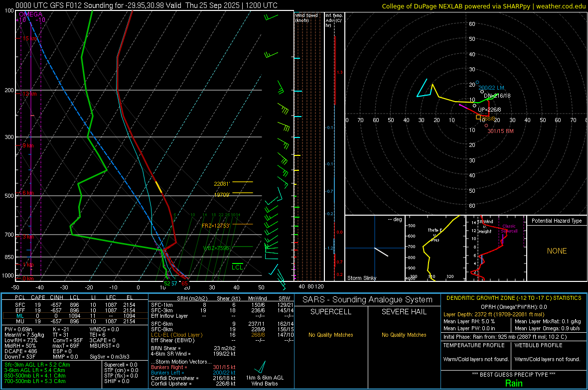Click the OMEGA label on Skew-T
The height and width of the screenshot is (390, 588).
30,14
